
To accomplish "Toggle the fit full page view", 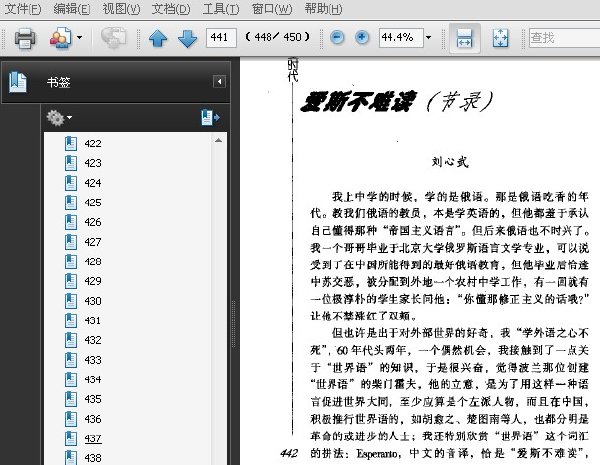I will (501, 38).
